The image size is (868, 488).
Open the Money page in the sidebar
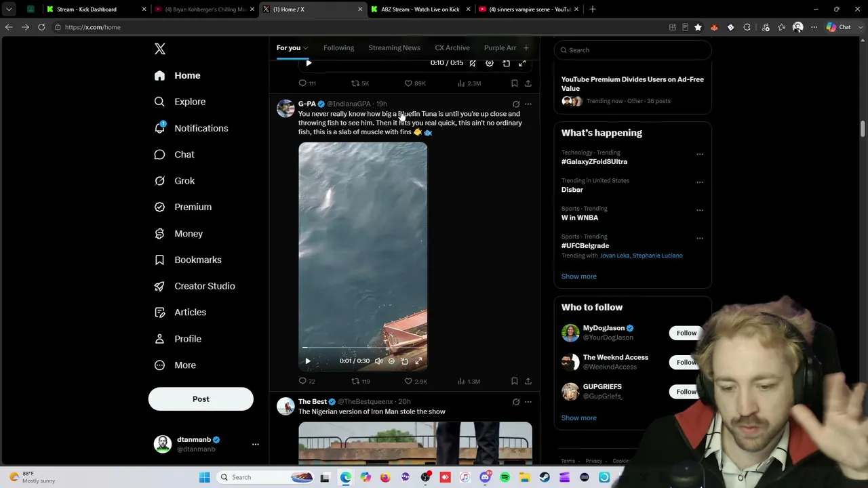[178, 234]
